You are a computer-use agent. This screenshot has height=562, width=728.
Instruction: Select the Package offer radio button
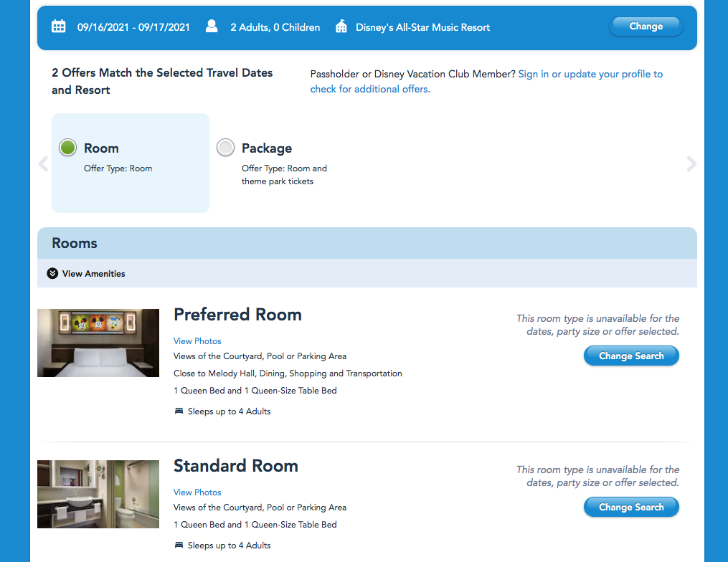pos(225,148)
